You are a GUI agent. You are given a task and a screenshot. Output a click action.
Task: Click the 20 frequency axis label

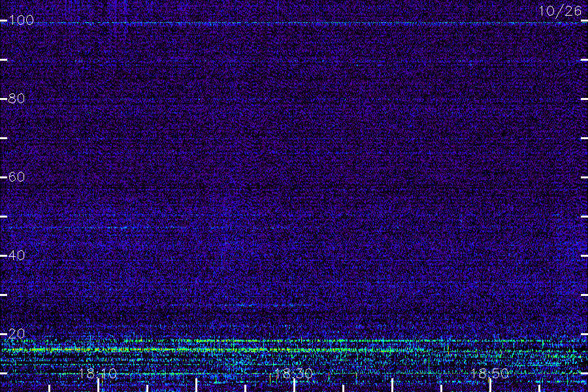click(x=17, y=334)
